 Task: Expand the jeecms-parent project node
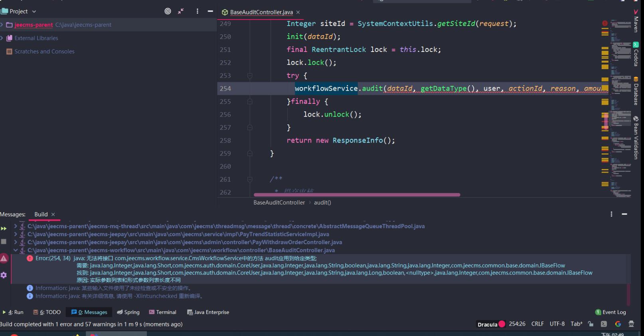2,25
